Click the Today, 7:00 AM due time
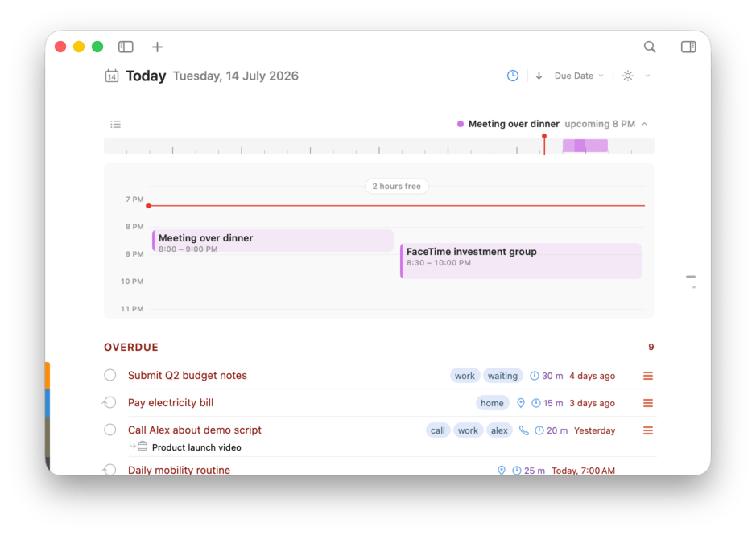 click(583, 471)
